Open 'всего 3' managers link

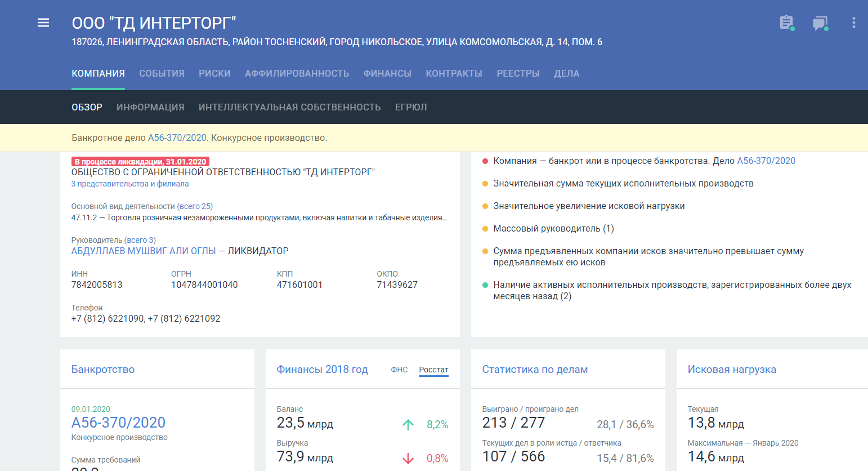point(140,240)
